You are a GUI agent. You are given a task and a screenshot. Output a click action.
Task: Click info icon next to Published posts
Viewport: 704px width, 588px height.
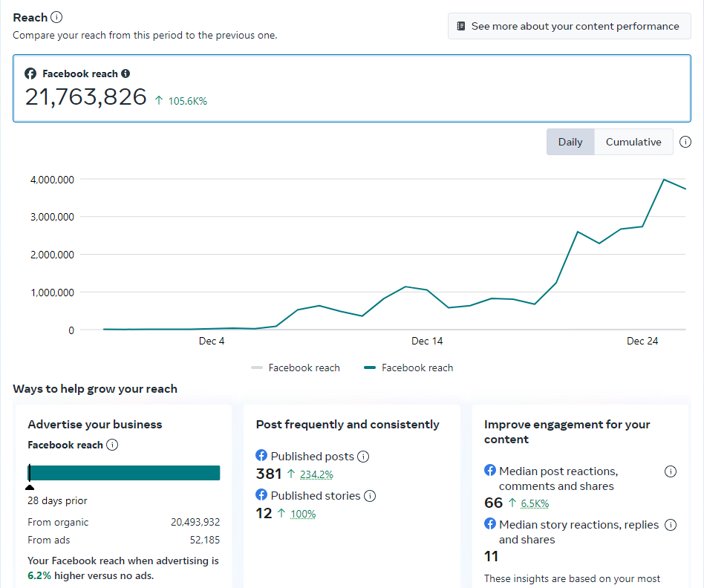tap(363, 457)
